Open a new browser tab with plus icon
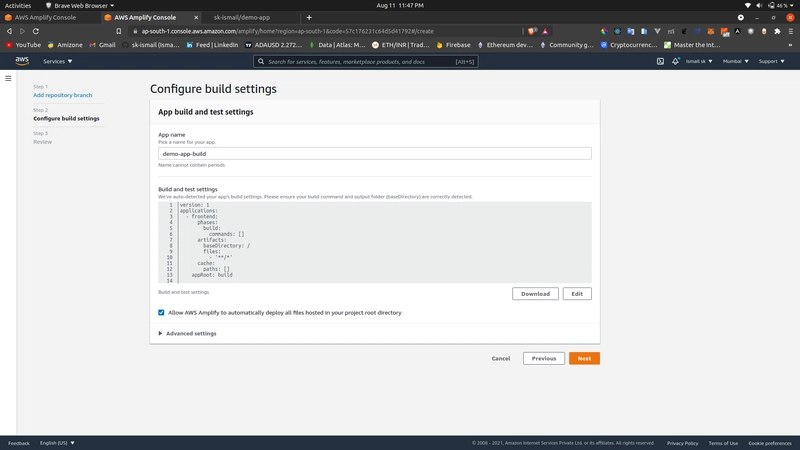Image resolution: width=800 pixels, height=450 pixels. (309, 17)
